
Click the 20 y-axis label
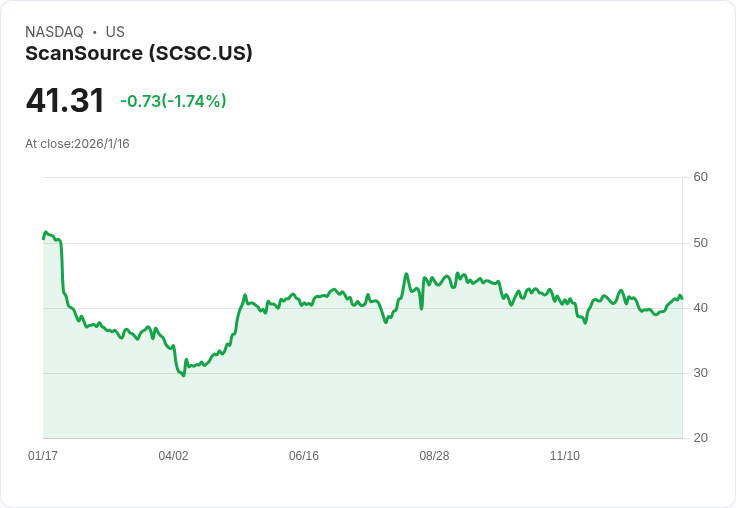[x=701, y=438]
